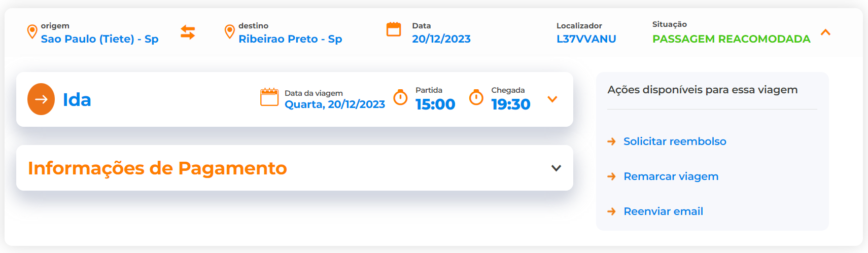Click the orange calendar icon beside Data

pyautogui.click(x=394, y=29)
